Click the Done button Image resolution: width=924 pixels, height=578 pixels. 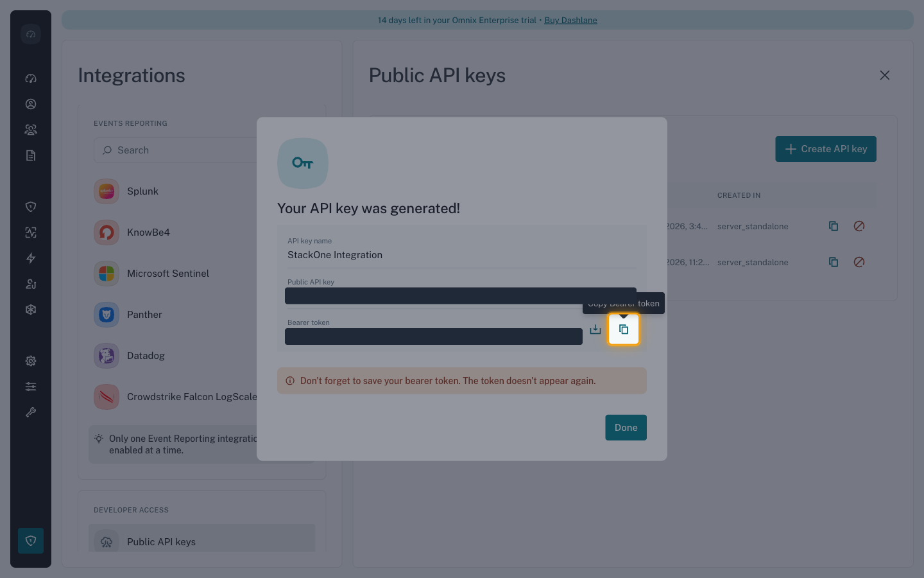point(626,428)
